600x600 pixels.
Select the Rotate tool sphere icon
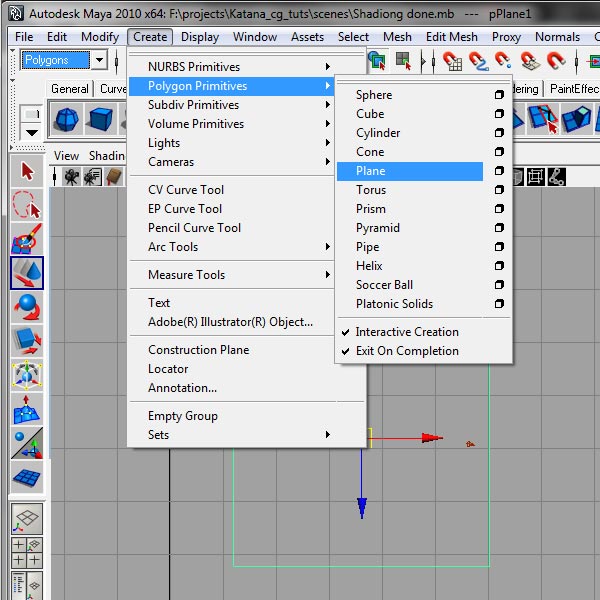pyautogui.click(x=27, y=307)
